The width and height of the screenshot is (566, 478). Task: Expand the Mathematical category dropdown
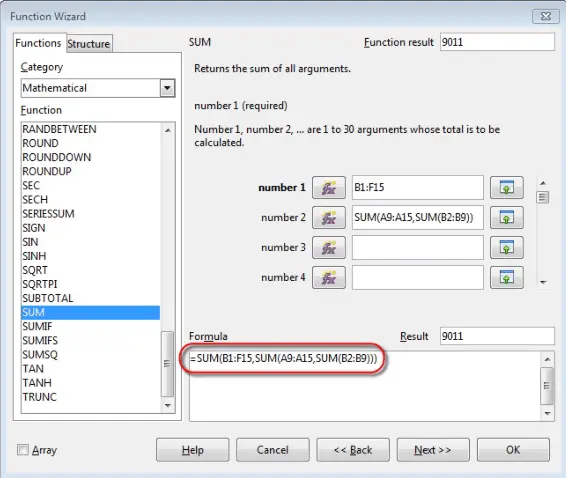coord(167,88)
